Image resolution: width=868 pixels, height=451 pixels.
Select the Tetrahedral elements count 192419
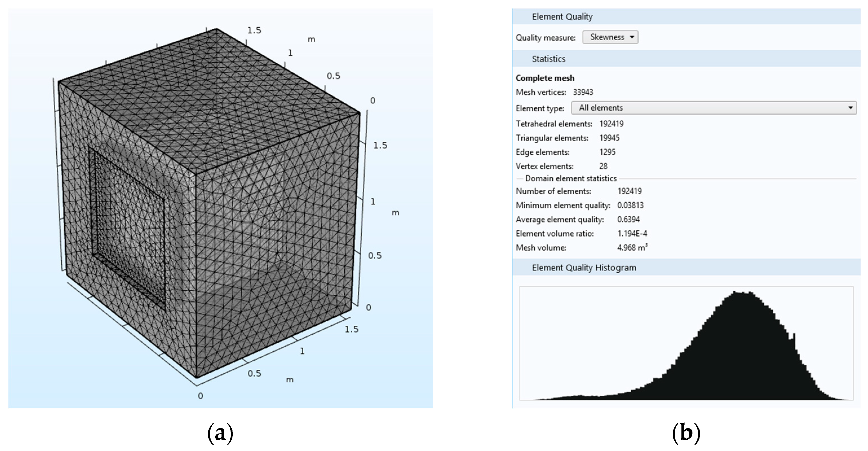tap(611, 124)
